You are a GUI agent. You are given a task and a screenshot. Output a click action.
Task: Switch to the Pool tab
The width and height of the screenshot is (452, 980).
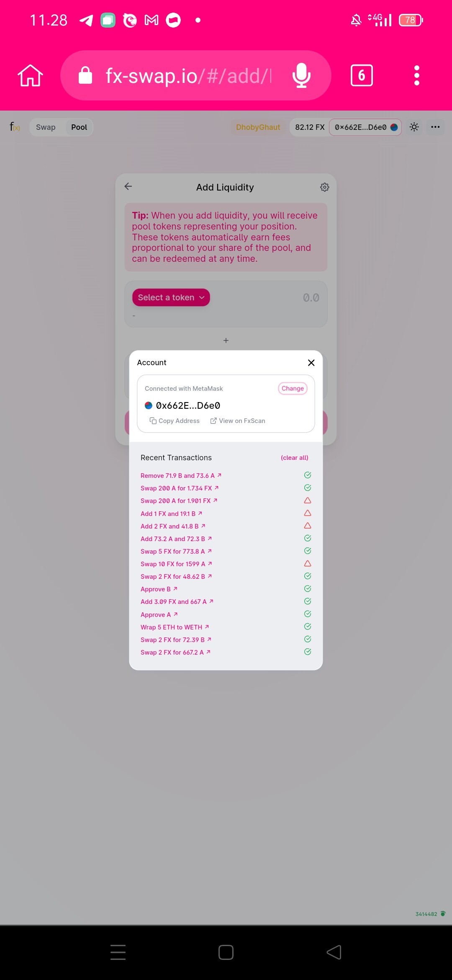click(x=79, y=127)
